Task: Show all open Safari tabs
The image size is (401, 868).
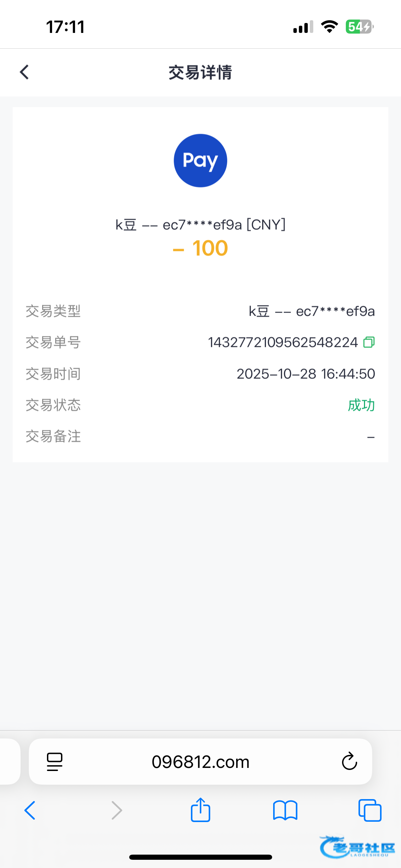Action: 369,810
